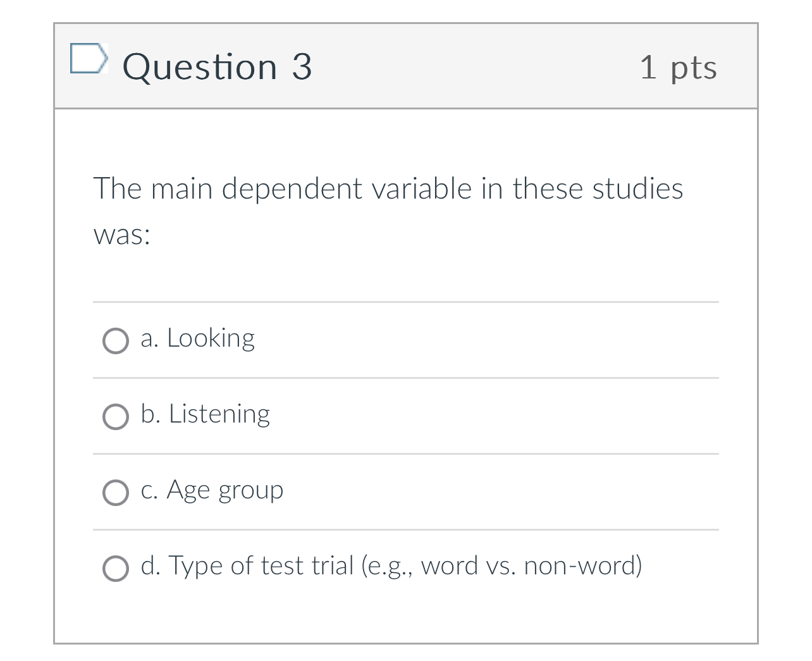Click the text of answer a. Looking
Viewport: 812px width, 661px height.
tap(197, 338)
